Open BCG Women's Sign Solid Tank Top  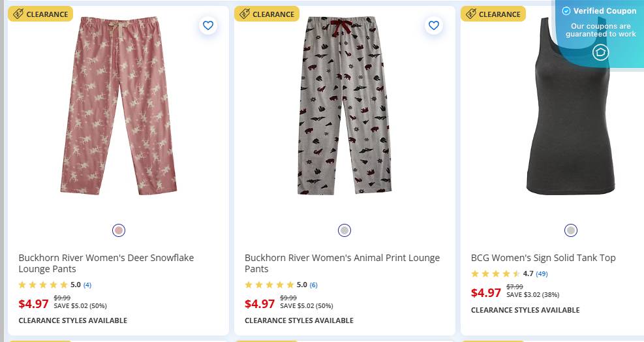point(543,258)
